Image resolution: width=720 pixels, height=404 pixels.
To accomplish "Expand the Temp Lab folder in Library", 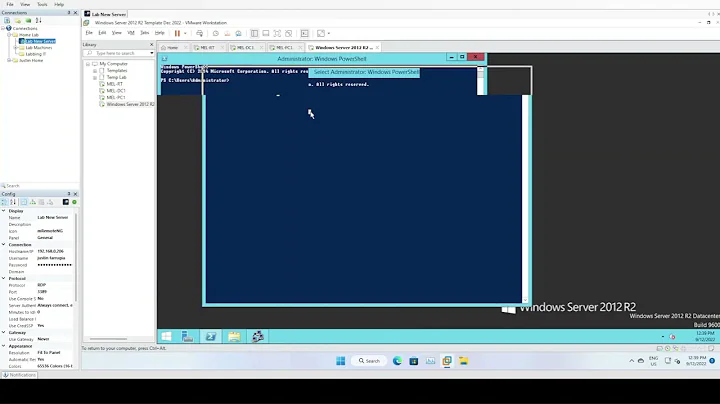I will point(95,78).
